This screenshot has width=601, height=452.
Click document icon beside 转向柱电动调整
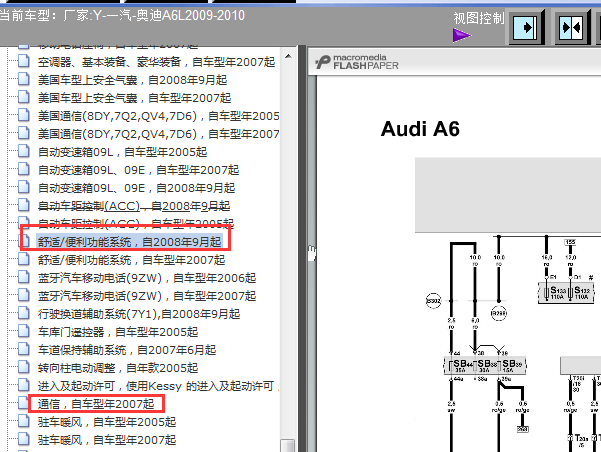coord(24,368)
